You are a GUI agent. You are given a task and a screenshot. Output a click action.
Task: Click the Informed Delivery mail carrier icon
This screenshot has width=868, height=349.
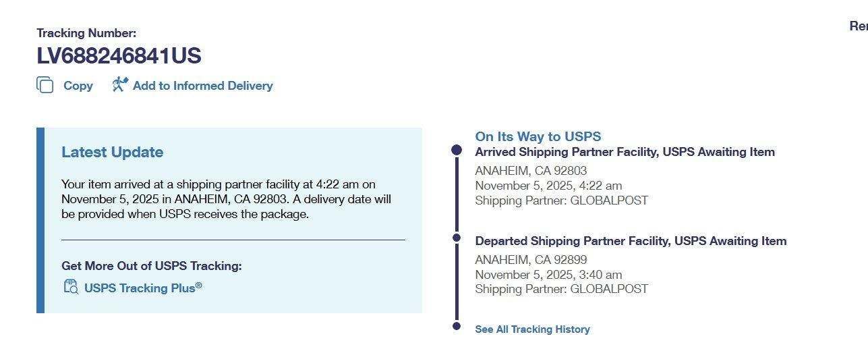120,84
